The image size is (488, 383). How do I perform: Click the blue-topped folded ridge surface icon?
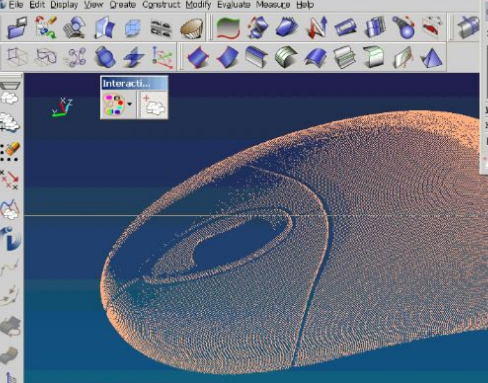(256, 57)
